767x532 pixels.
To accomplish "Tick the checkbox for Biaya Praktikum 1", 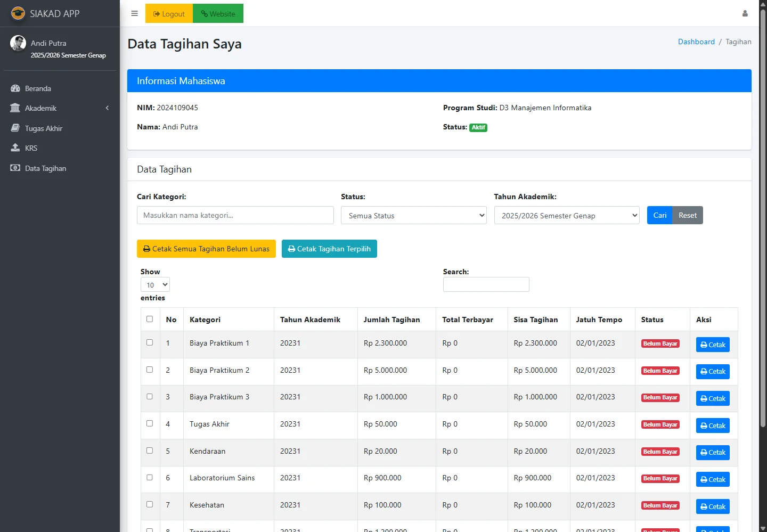I will pyautogui.click(x=150, y=342).
